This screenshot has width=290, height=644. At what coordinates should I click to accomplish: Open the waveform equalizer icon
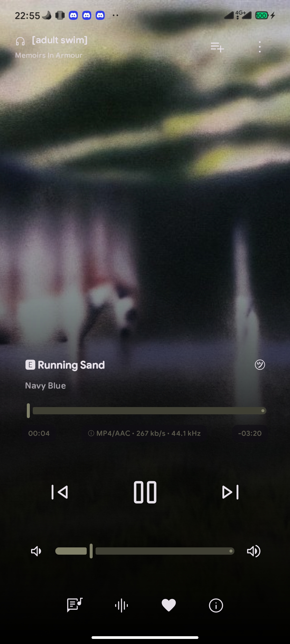point(121,605)
